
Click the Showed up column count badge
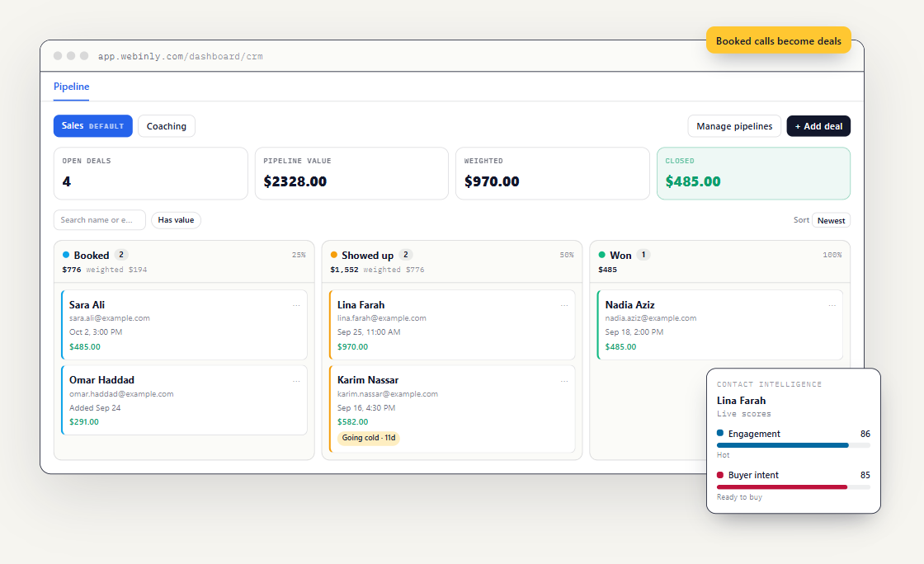click(x=405, y=255)
